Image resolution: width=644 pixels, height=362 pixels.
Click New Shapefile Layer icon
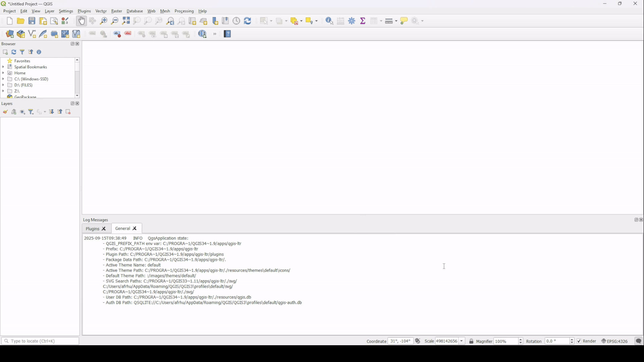pos(32,34)
